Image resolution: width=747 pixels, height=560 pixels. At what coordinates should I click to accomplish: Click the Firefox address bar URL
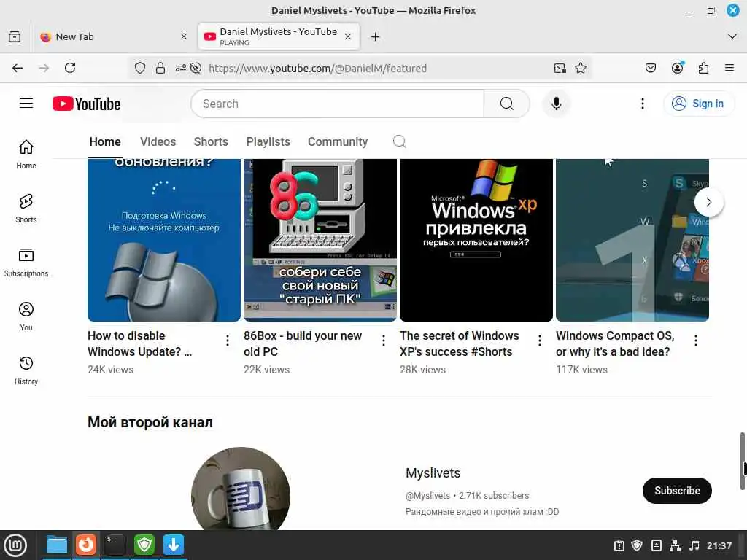pyautogui.click(x=318, y=68)
